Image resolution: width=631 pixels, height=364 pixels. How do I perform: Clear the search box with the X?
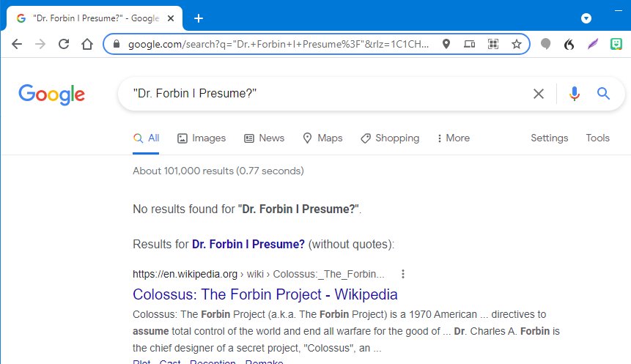[x=539, y=94]
